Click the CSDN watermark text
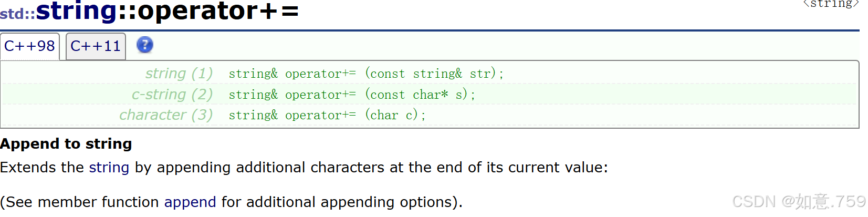The width and height of the screenshot is (868, 217). [799, 202]
